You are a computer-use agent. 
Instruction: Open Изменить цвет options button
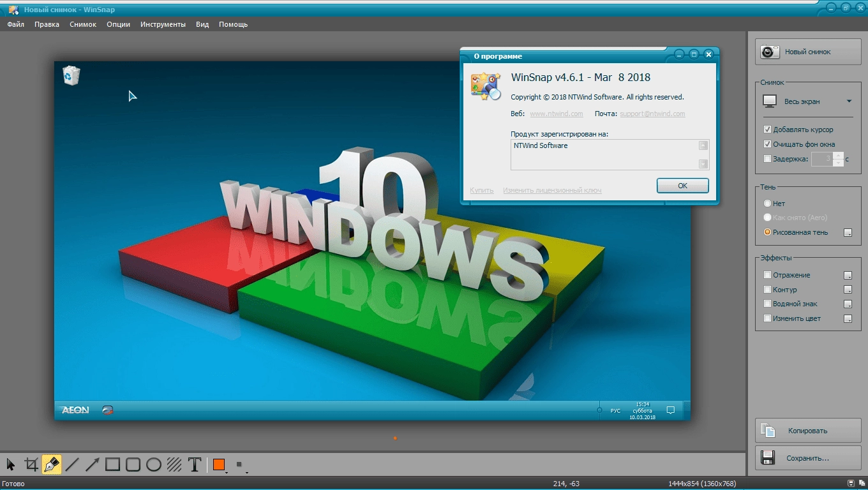[848, 319]
